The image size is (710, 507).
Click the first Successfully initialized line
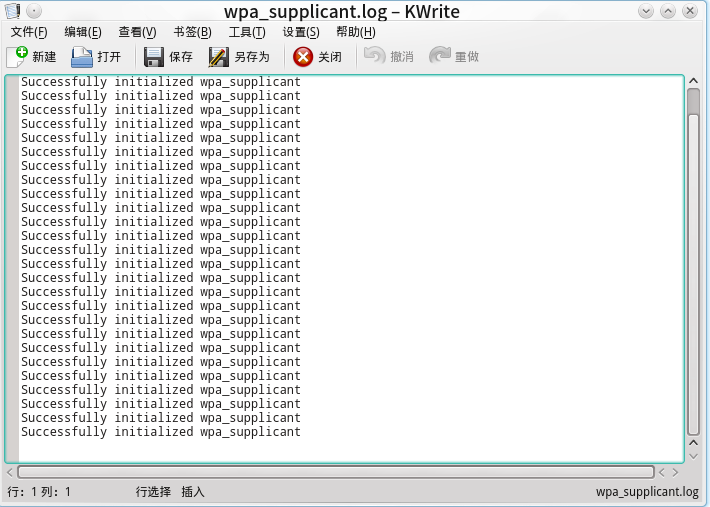point(161,82)
